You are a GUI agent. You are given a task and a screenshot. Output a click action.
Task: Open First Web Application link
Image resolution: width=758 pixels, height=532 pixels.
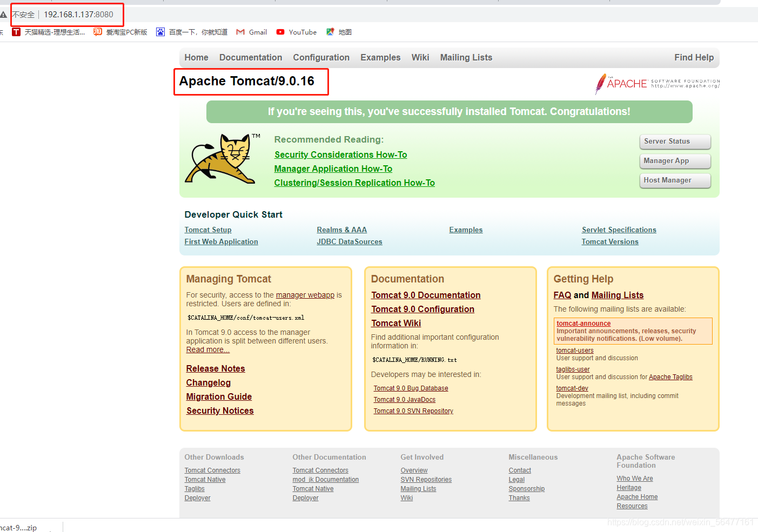221,241
